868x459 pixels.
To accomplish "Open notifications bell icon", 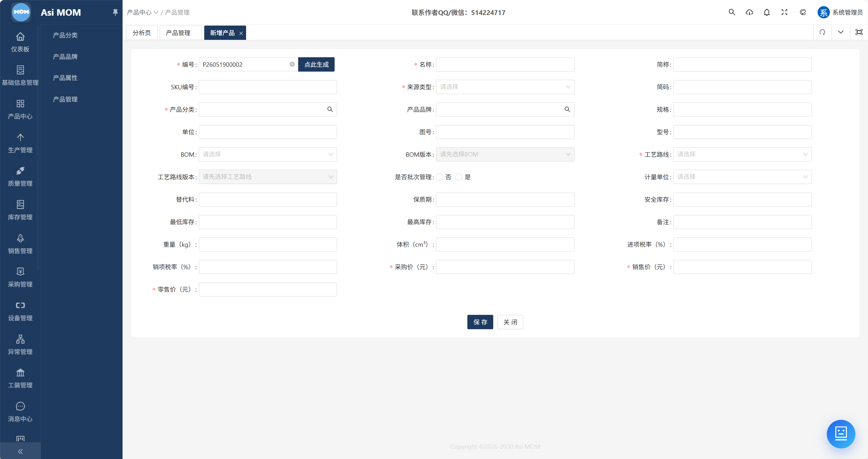I will [x=767, y=12].
